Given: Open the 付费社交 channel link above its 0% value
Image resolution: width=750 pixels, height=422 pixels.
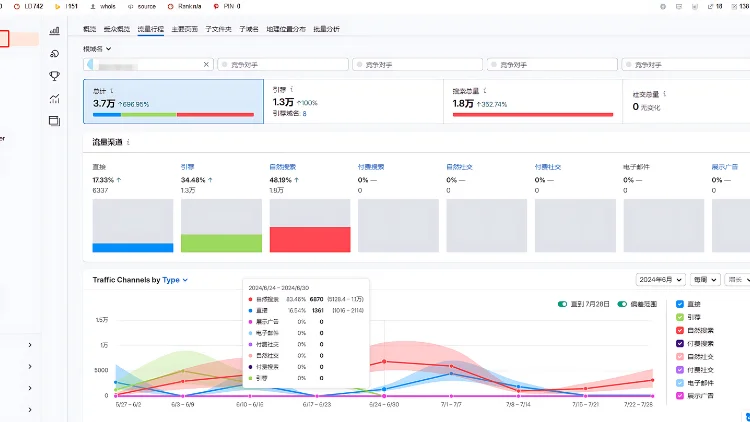Looking at the screenshot, I should coord(548,167).
